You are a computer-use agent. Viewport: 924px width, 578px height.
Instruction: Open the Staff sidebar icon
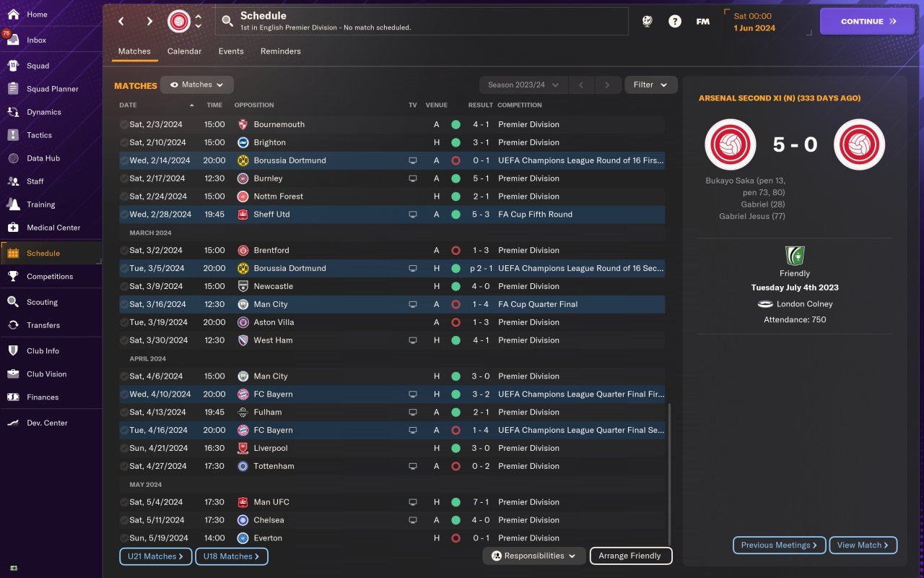click(x=13, y=181)
